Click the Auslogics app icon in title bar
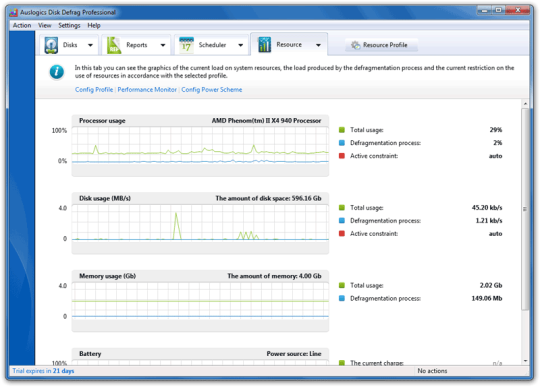The width and height of the screenshot is (540, 387). pyautogui.click(x=14, y=13)
